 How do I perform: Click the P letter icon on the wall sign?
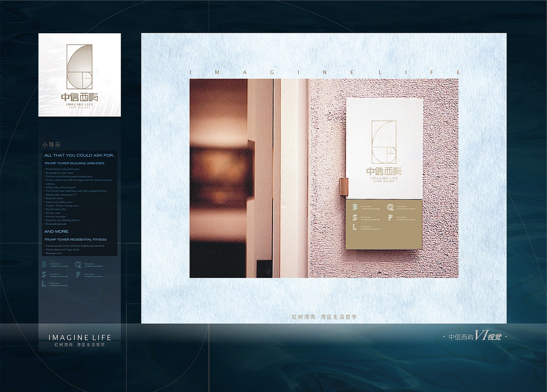[x=390, y=217]
